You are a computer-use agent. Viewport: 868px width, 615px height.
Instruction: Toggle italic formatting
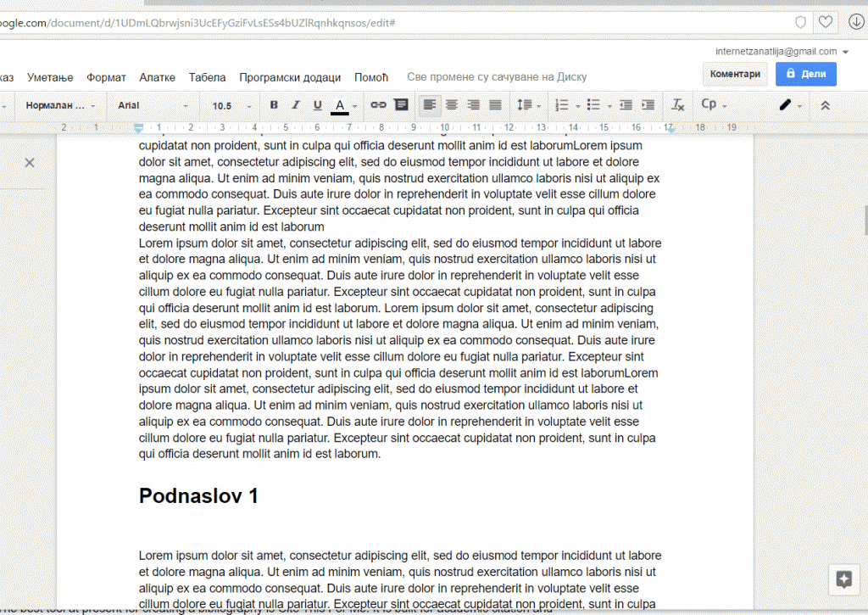click(296, 104)
